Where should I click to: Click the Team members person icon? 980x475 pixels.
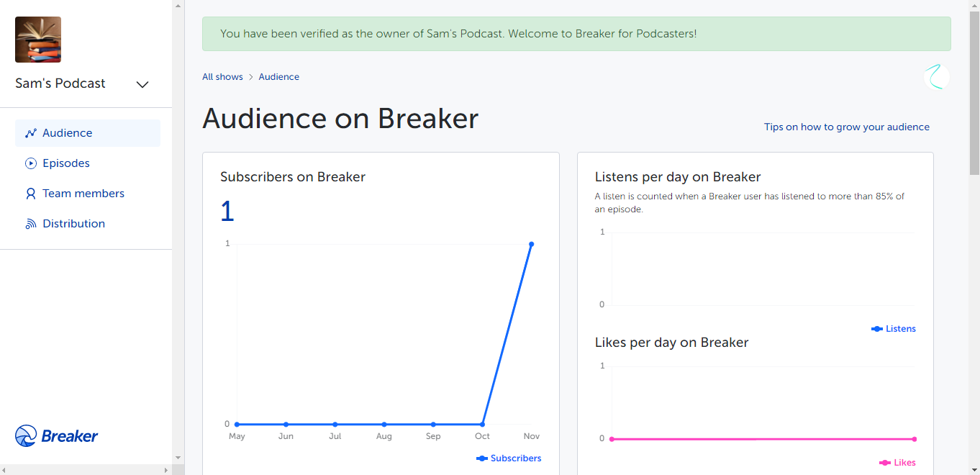coord(31,194)
